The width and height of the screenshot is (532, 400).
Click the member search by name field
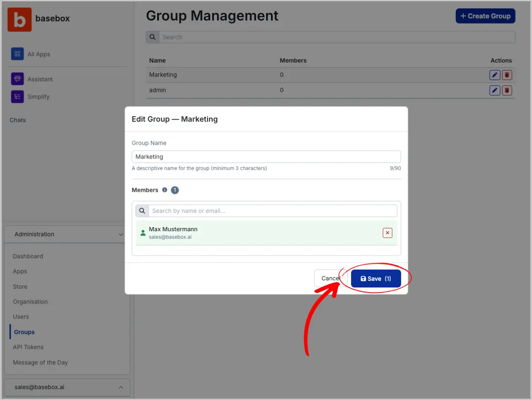coord(272,211)
